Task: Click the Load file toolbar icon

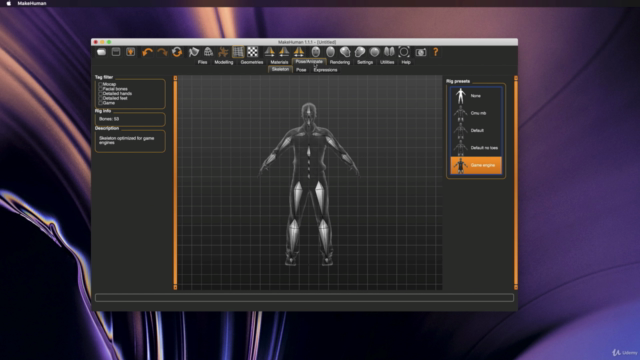Action: coord(116,52)
